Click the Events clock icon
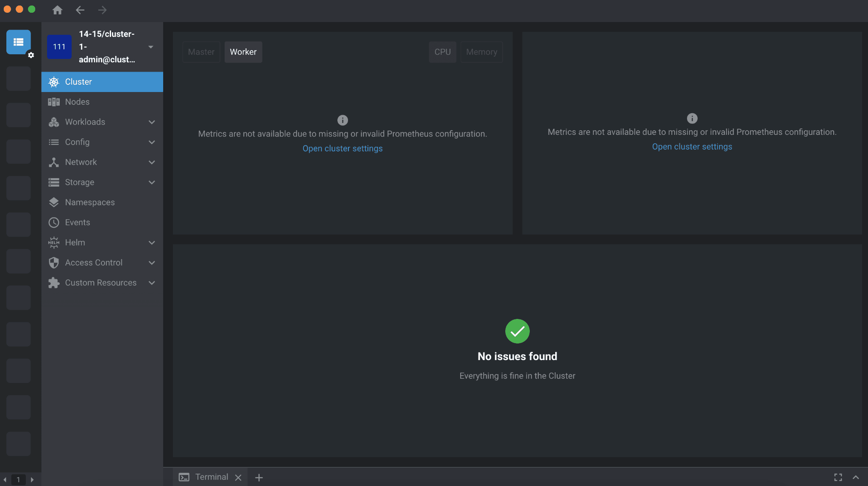Viewport: 868px width, 486px height. pyautogui.click(x=54, y=222)
